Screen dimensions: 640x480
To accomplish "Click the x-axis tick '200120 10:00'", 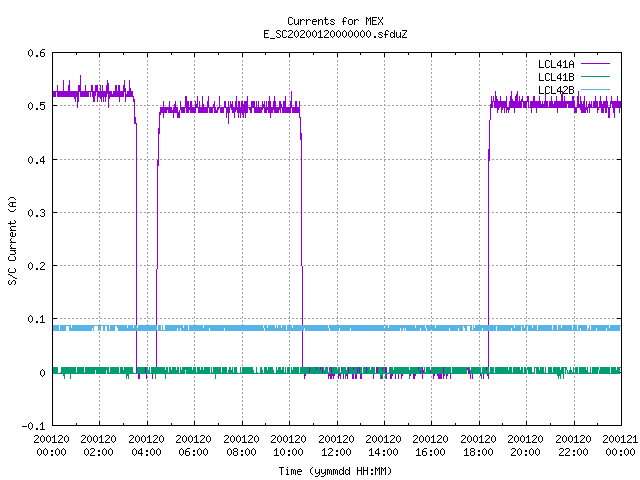I will pyautogui.click(x=288, y=446).
